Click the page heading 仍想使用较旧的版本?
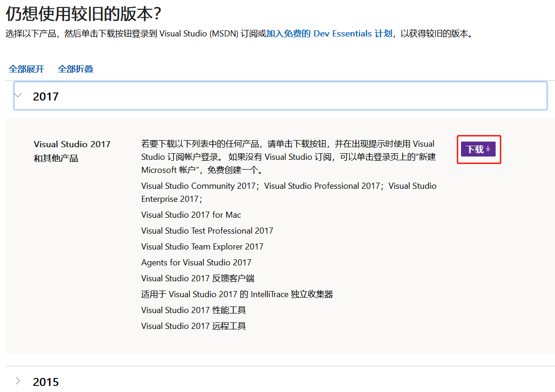The width and height of the screenshot is (555, 392). (84, 14)
